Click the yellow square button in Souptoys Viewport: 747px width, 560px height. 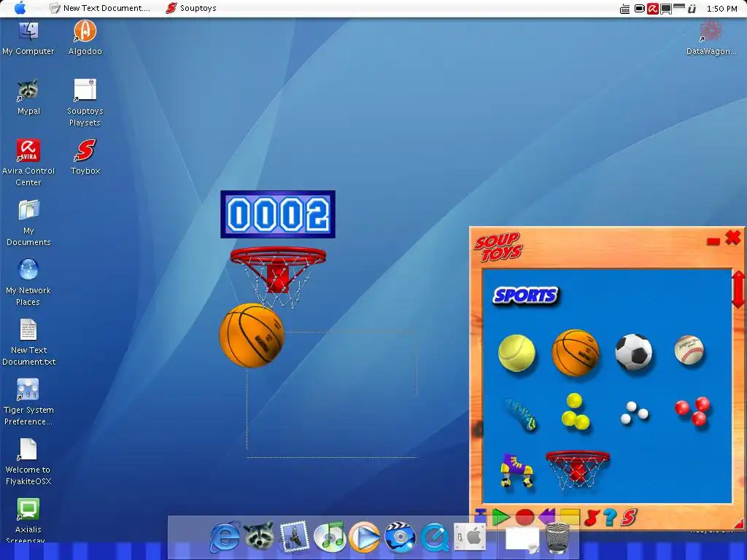[x=569, y=518]
